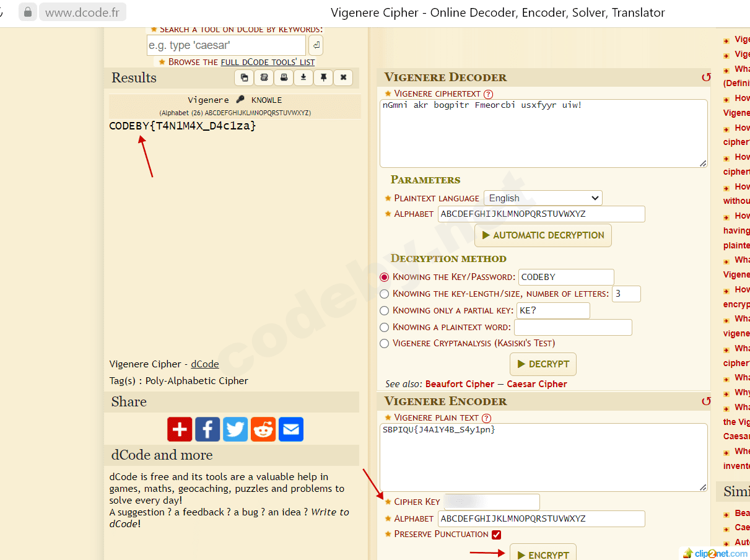Share the page by email icon
Screen dimensions: 750x560
point(291,429)
